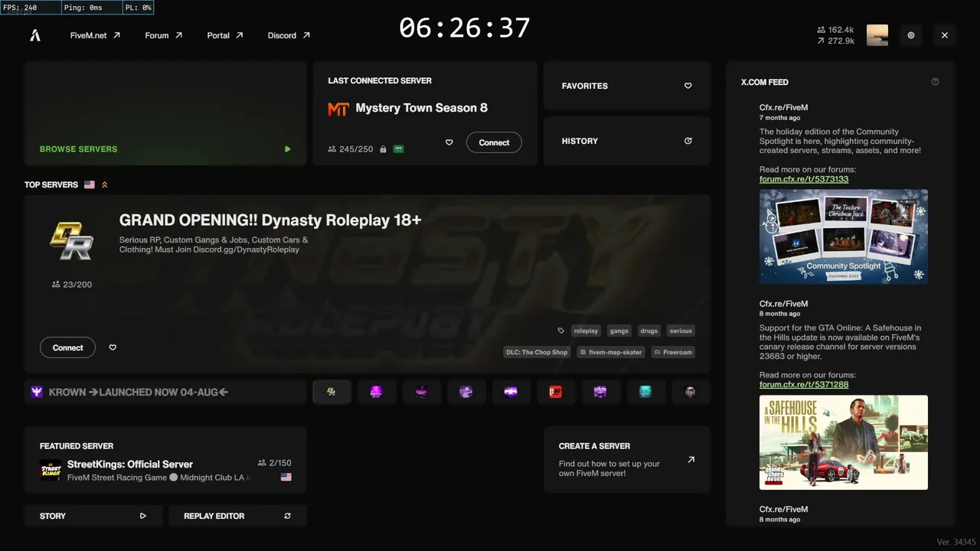Favorite Mystery Town Season 8 with heart

(x=449, y=142)
